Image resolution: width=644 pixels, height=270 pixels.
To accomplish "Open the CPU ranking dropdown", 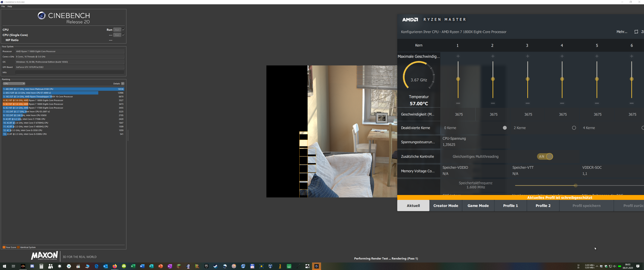I will coord(14,84).
